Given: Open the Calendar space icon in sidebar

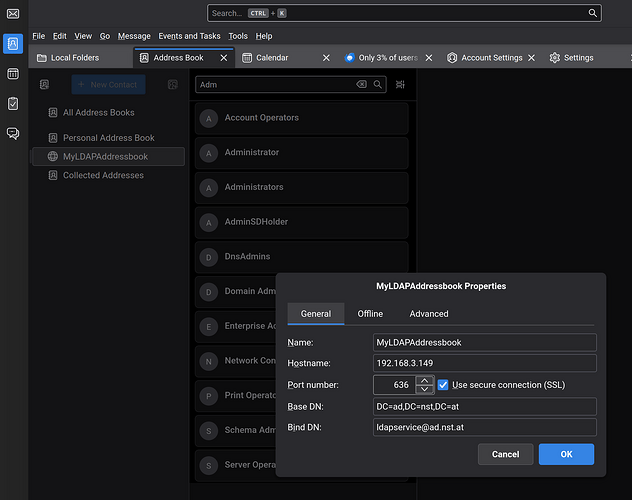Looking at the screenshot, I should coord(13,74).
